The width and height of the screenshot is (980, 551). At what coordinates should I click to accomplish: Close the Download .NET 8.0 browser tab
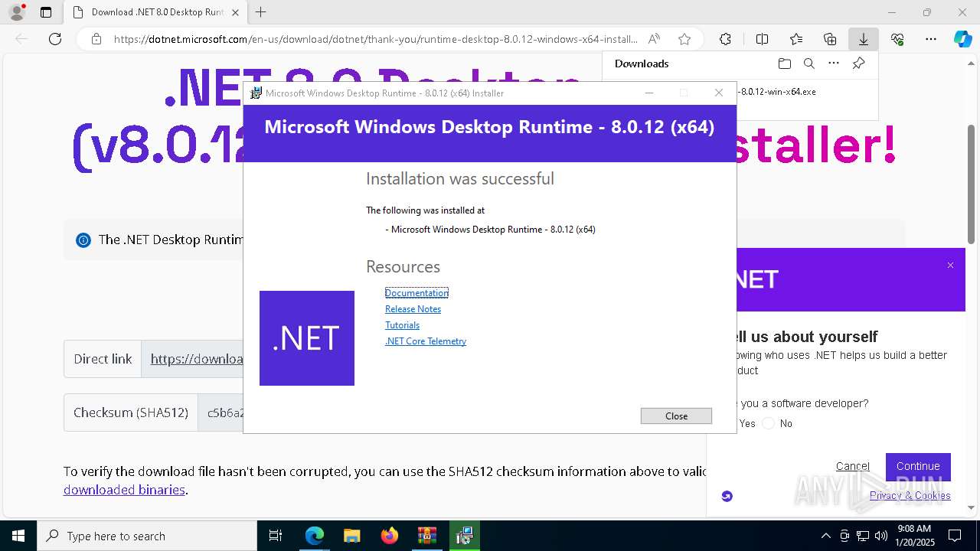click(x=235, y=12)
